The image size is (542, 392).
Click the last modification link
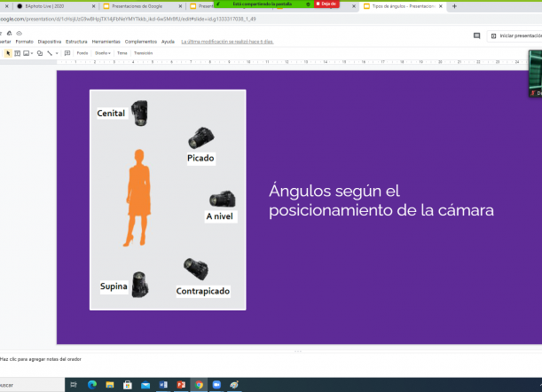coord(225,42)
